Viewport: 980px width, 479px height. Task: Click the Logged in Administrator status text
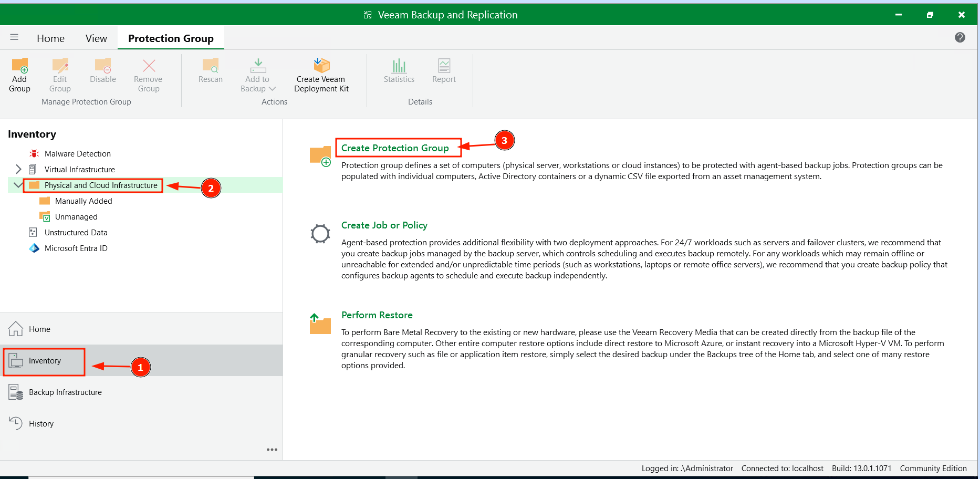(687, 468)
